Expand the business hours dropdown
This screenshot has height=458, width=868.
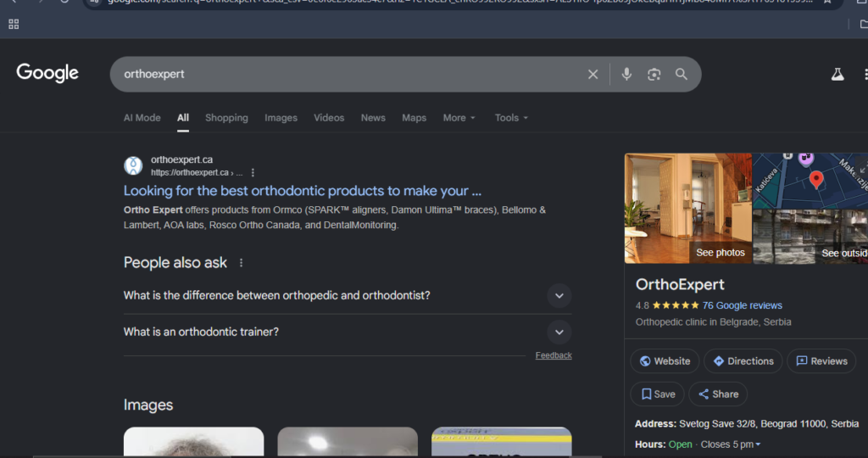758,444
